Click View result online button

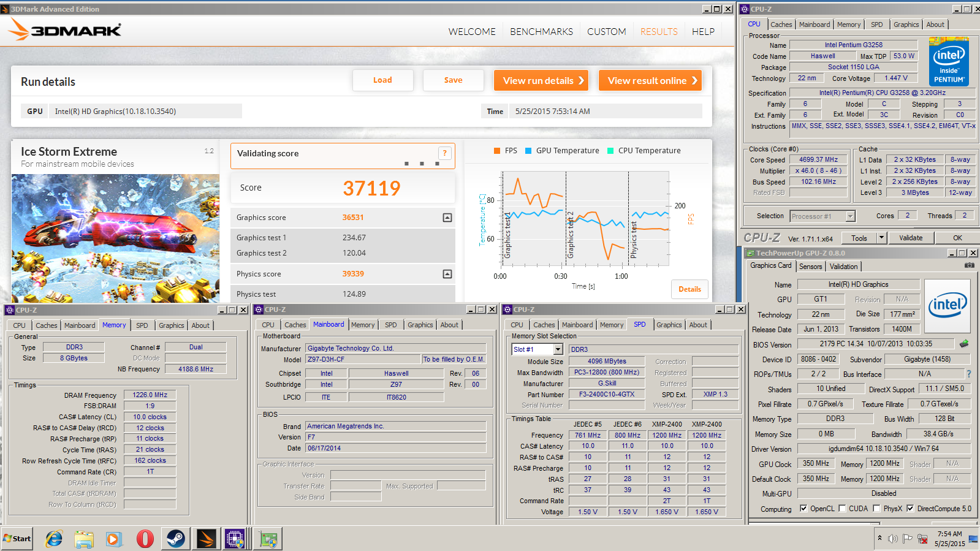tap(650, 80)
